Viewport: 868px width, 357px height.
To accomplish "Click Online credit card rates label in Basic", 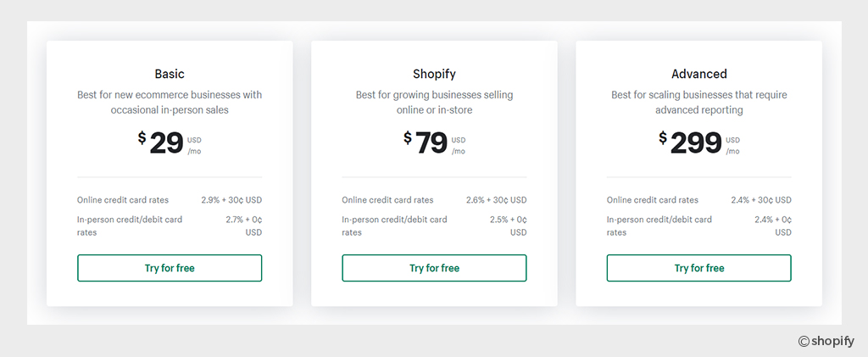I will 123,200.
